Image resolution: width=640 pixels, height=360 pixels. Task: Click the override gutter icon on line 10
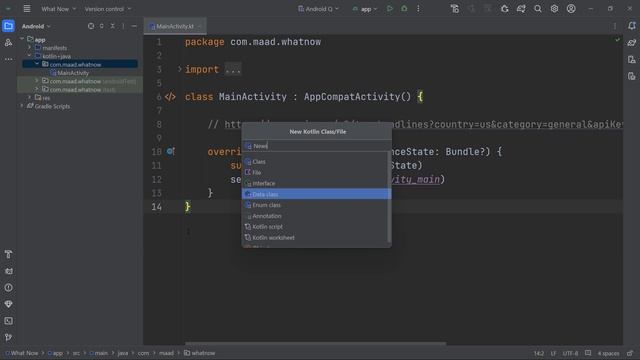[171, 151]
